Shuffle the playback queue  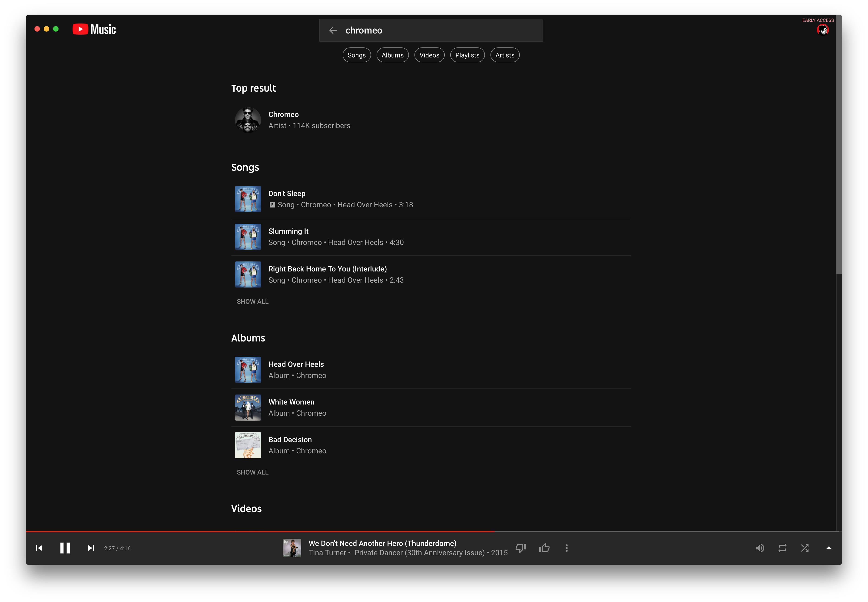(x=805, y=548)
